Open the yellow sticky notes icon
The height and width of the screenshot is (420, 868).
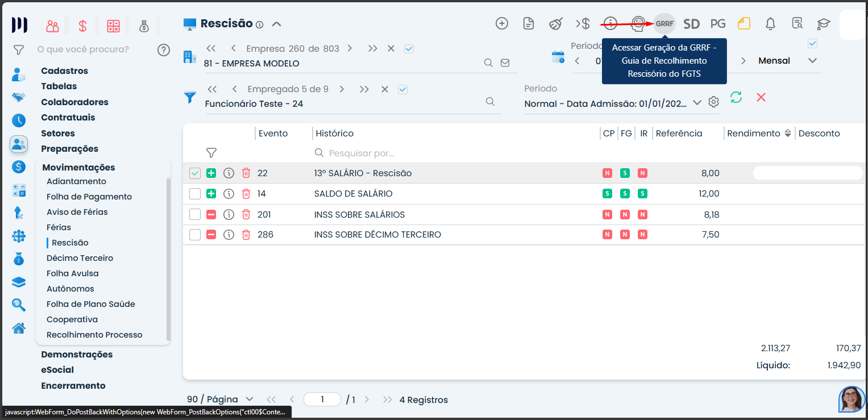point(744,23)
